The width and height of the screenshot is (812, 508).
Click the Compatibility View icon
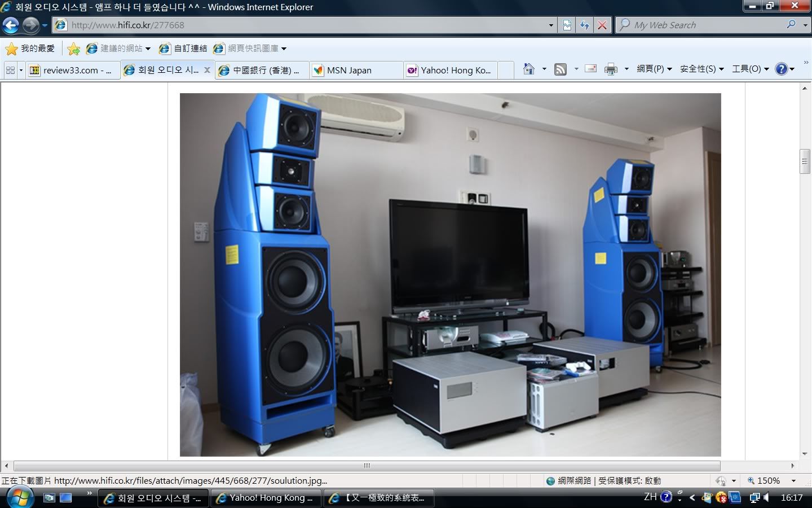(567, 25)
